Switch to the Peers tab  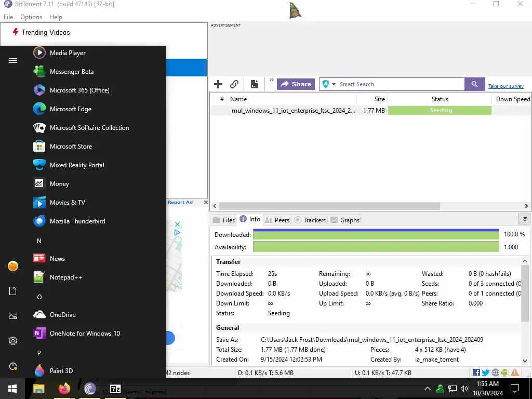coord(277,220)
